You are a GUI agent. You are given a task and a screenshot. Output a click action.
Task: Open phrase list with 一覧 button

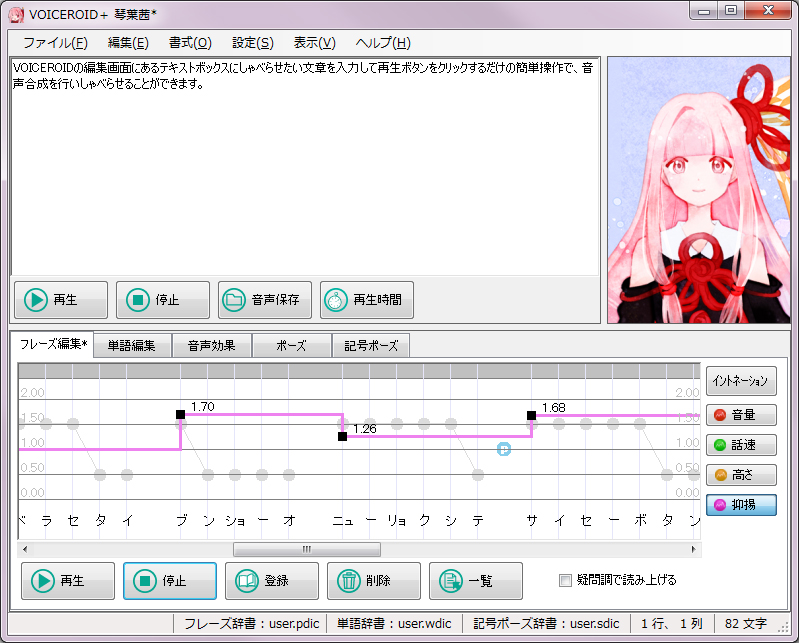click(475, 581)
